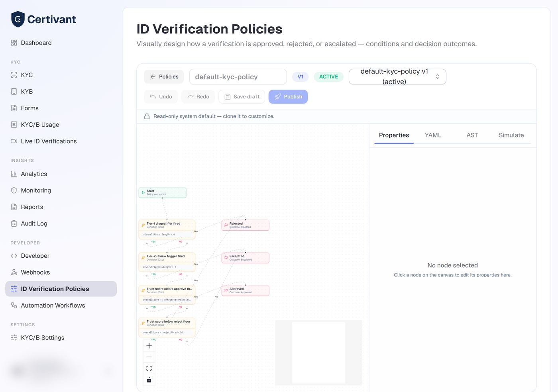Click the Dashboard grid icon
Image resolution: width=558 pixels, height=392 pixels.
[x=14, y=43]
